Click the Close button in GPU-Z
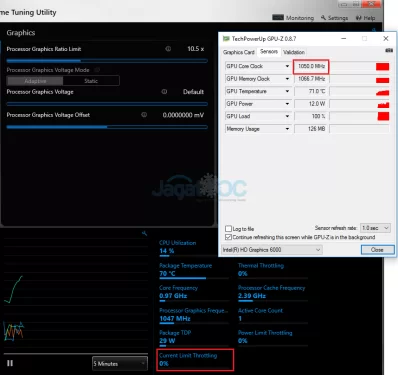Image resolution: width=398 pixels, height=375 pixels. coord(377,250)
